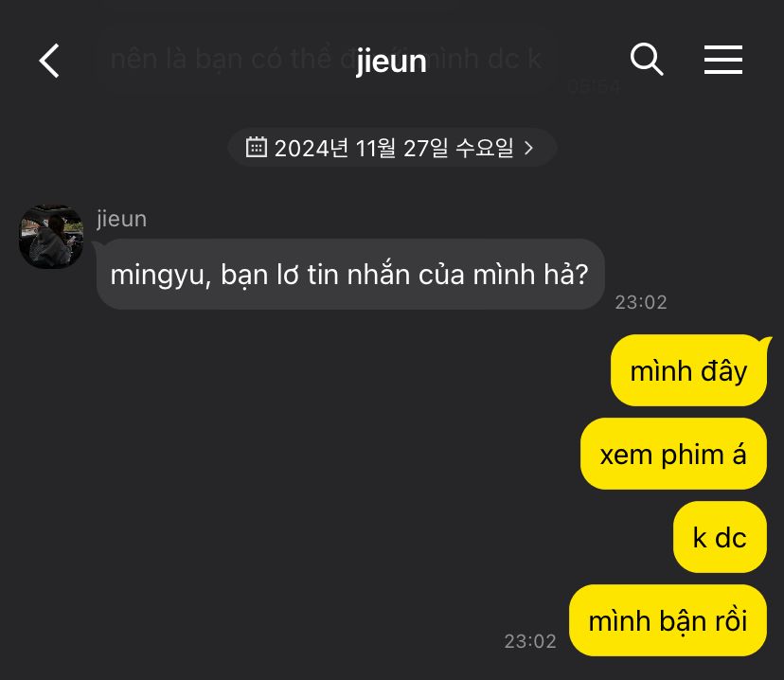
Task: Tap the faded earlier message behind the header
Action: coord(327,59)
